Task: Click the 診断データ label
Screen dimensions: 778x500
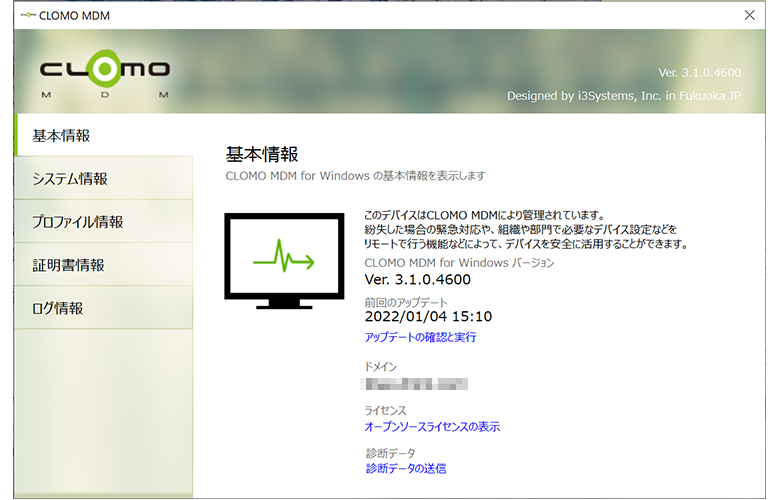Action: pos(390,453)
